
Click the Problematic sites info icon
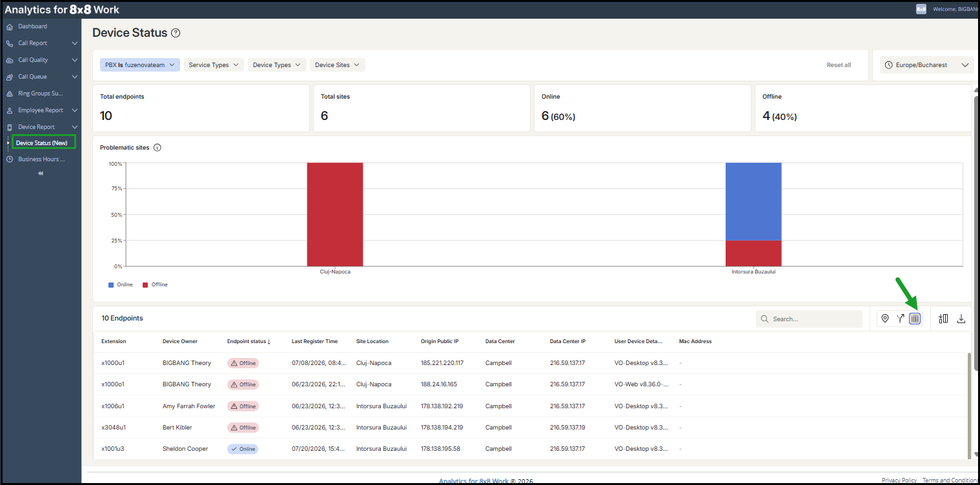(x=158, y=148)
